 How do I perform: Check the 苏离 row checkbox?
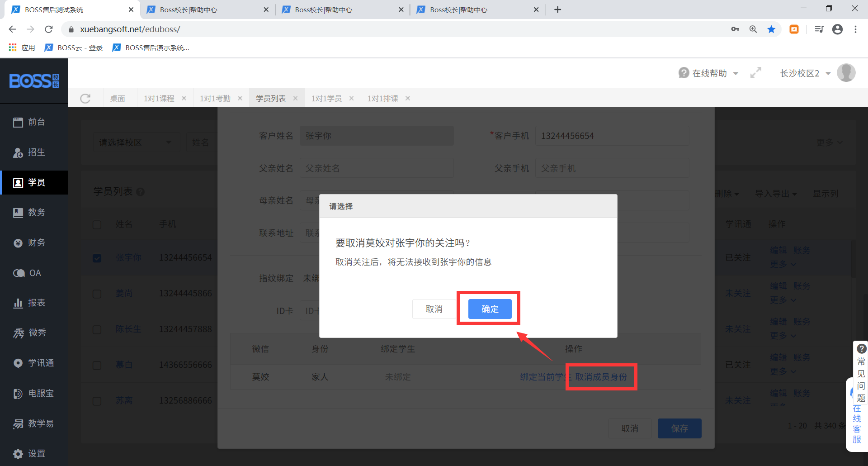pyautogui.click(x=97, y=401)
